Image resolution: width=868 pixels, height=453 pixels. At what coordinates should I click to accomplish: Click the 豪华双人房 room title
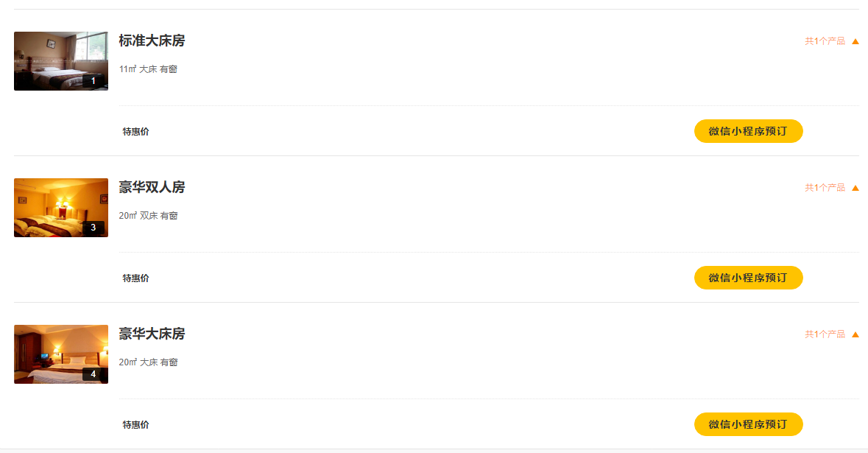[x=152, y=188]
